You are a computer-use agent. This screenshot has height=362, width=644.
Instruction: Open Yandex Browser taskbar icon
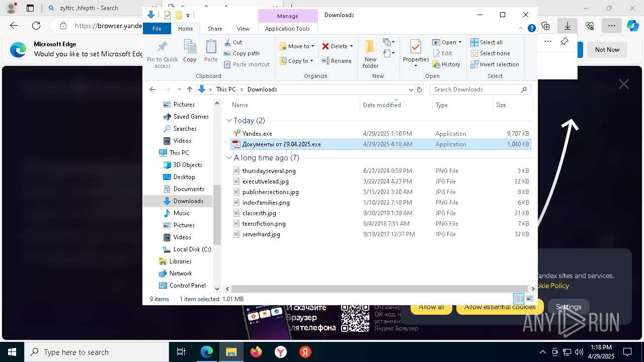tap(281, 352)
